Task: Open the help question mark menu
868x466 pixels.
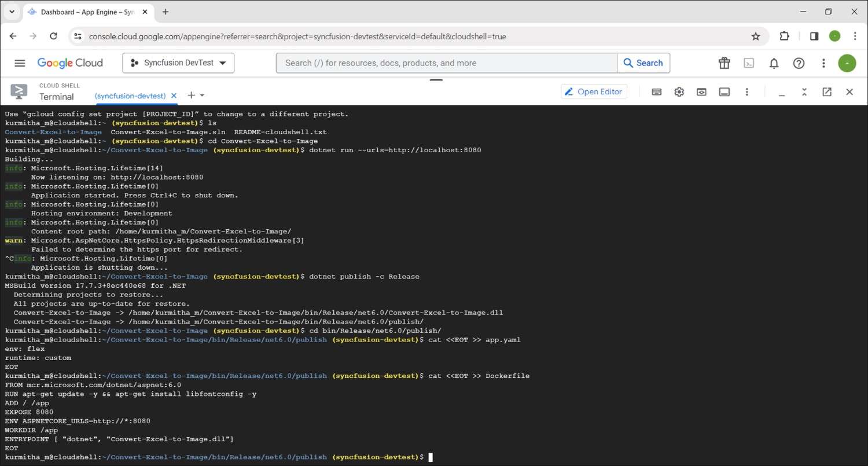Action: click(x=799, y=63)
